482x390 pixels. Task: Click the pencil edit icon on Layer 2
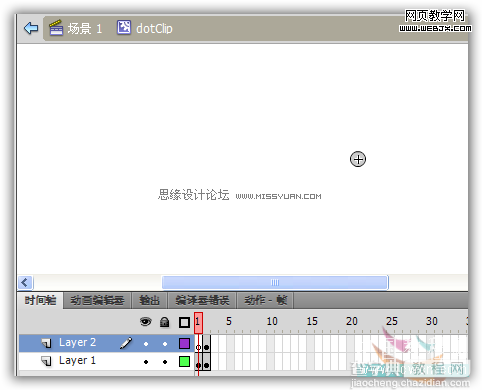[x=126, y=343]
